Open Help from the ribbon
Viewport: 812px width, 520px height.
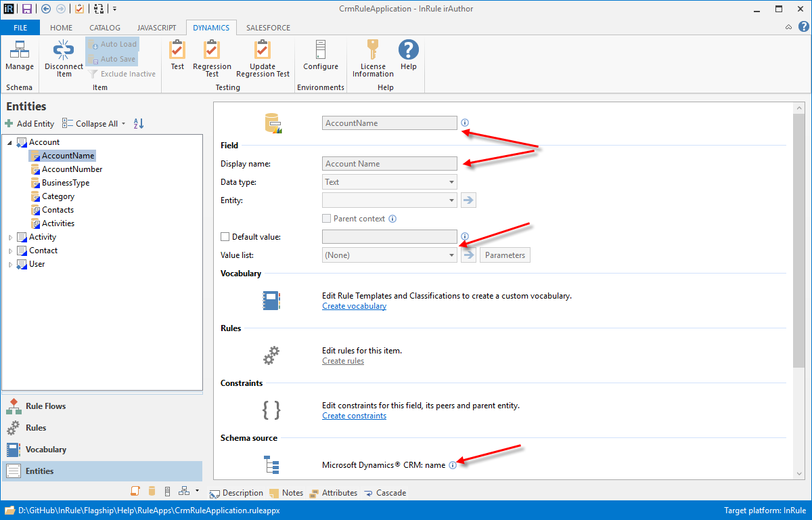pos(408,56)
